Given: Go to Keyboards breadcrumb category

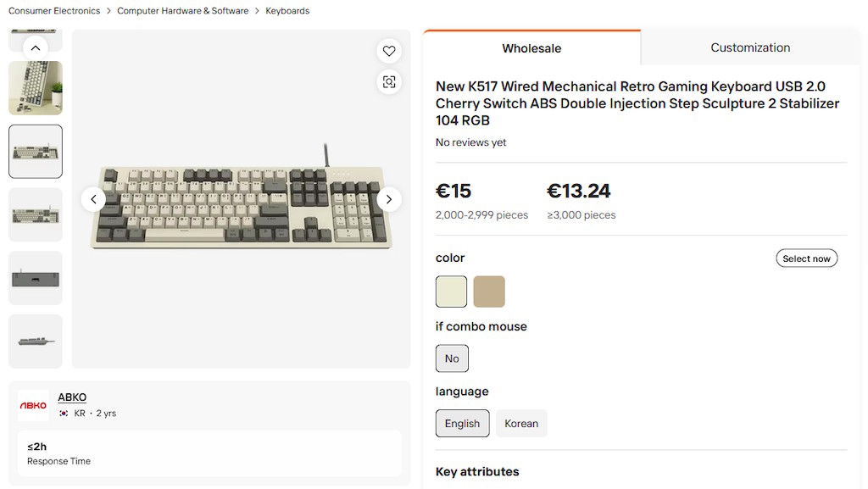Looking at the screenshot, I should (287, 10).
